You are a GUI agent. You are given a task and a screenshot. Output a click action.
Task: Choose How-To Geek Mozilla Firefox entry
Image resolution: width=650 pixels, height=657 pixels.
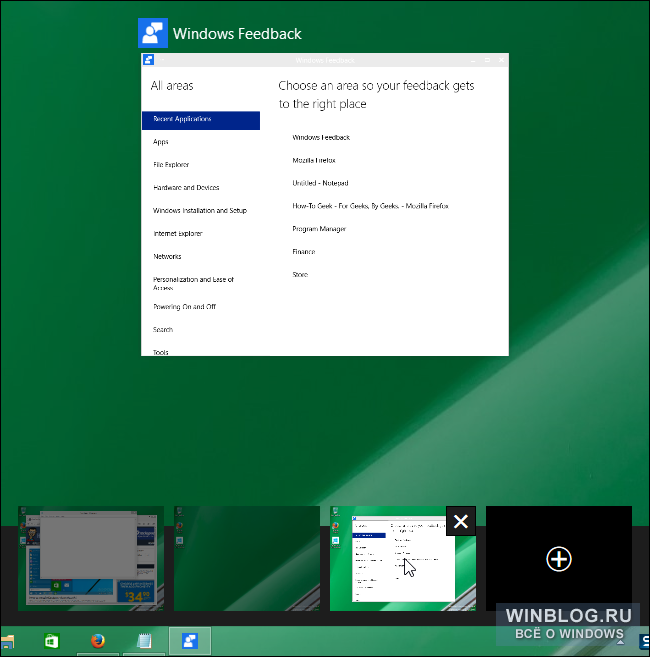click(370, 206)
